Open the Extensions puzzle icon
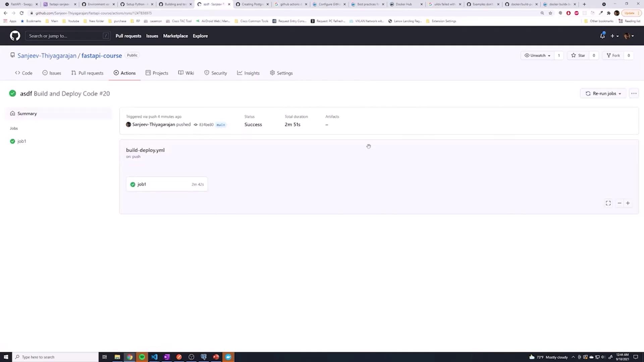 tap(608, 13)
